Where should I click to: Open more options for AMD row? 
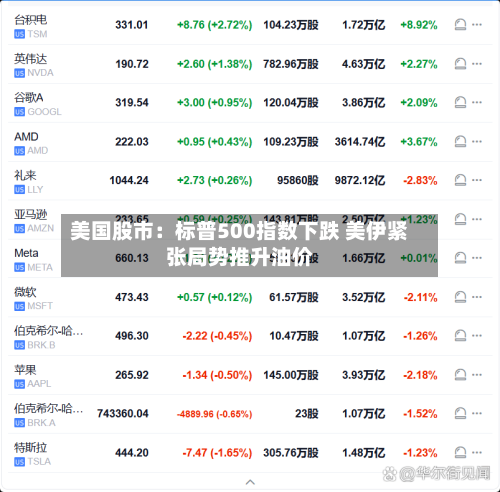click(477, 141)
